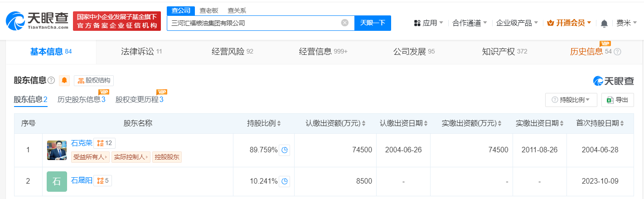Image resolution: width=644 pixels, height=199 pixels.
Task: Sort by 首次持股日期 column
Action: point(622,123)
